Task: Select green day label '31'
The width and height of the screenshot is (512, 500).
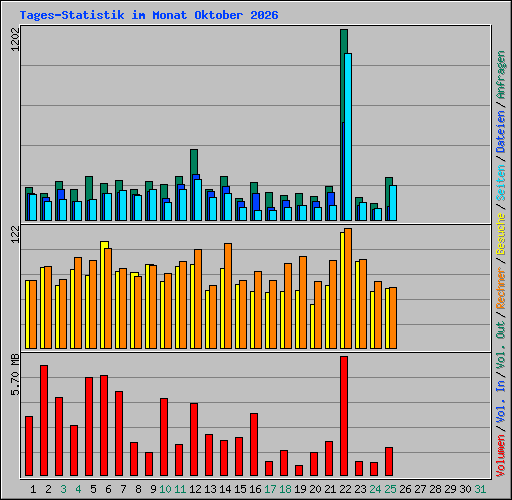Action: coord(480,489)
